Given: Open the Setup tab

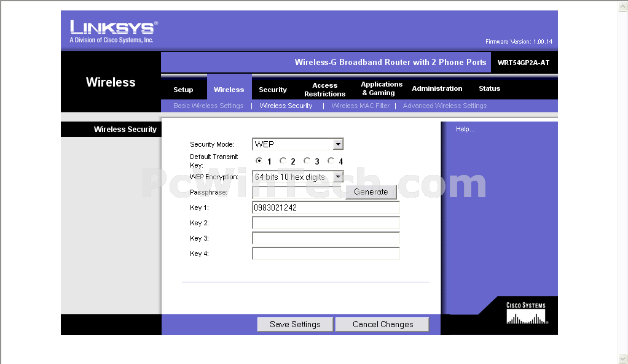Looking at the screenshot, I should (184, 90).
